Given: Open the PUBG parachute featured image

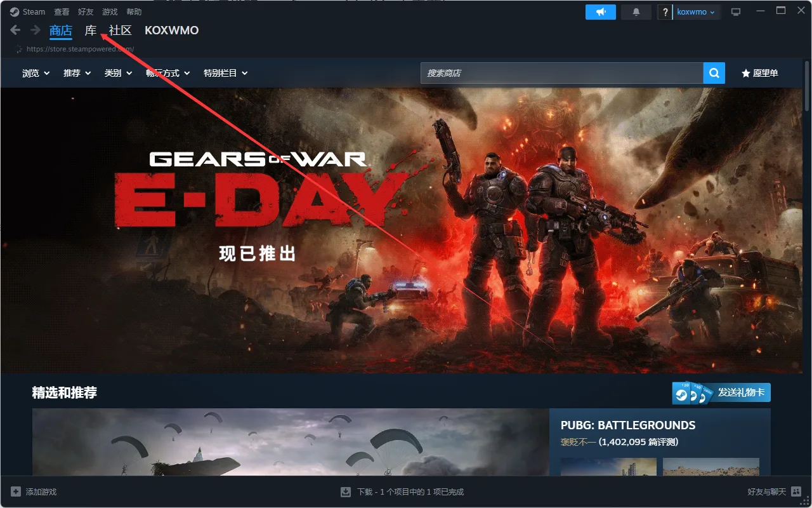Looking at the screenshot, I should pyautogui.click(x=291, y=442).
